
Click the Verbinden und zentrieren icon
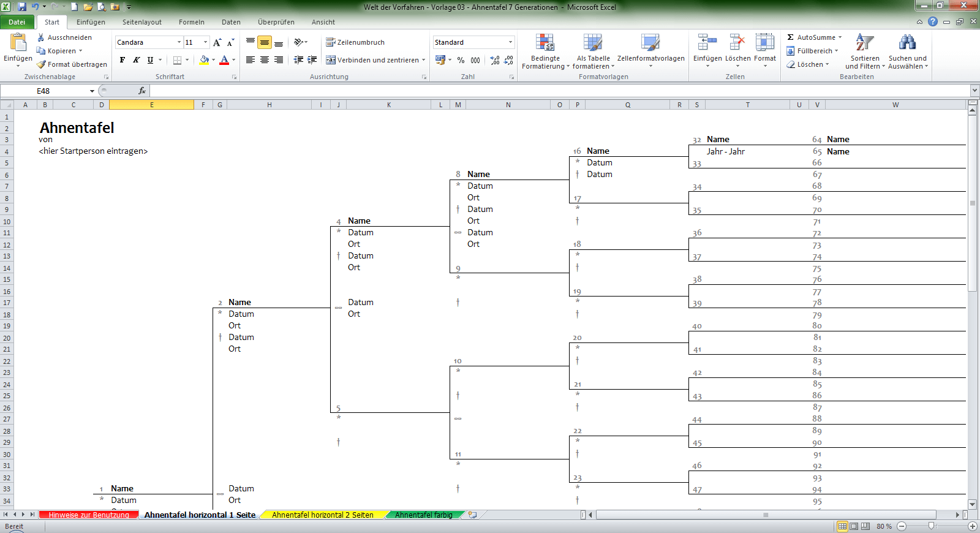[x=331, y=60]
